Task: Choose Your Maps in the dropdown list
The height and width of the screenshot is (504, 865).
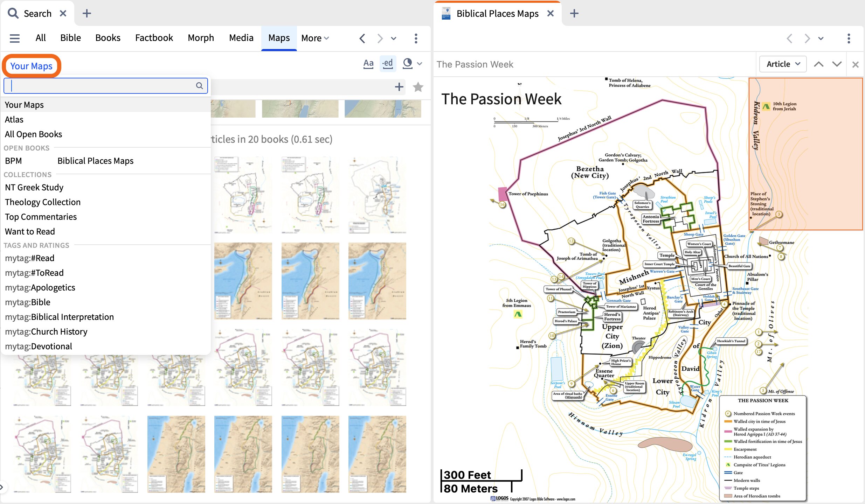Action: tap(106, 105)
